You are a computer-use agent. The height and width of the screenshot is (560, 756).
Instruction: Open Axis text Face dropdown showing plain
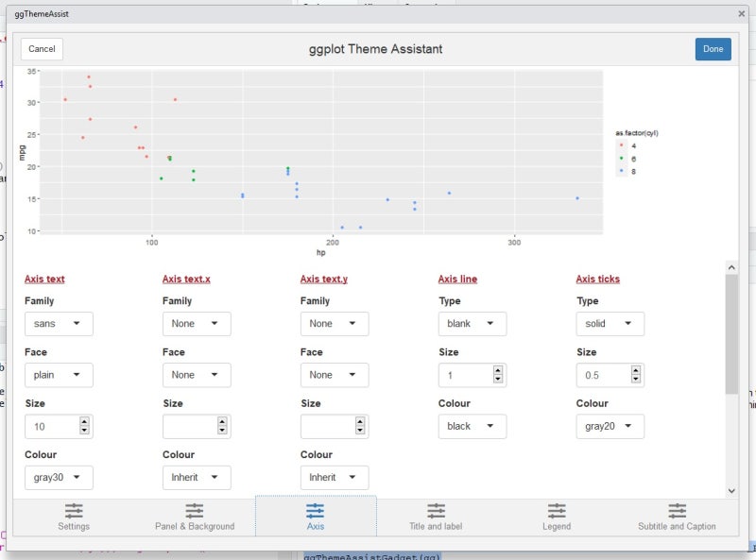coord(59,375)
